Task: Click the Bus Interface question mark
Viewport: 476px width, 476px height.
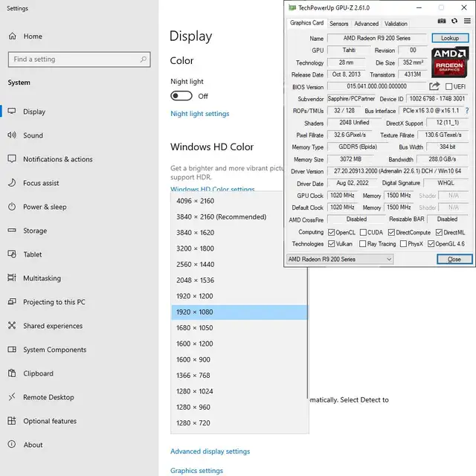Action: coord(467,111)
